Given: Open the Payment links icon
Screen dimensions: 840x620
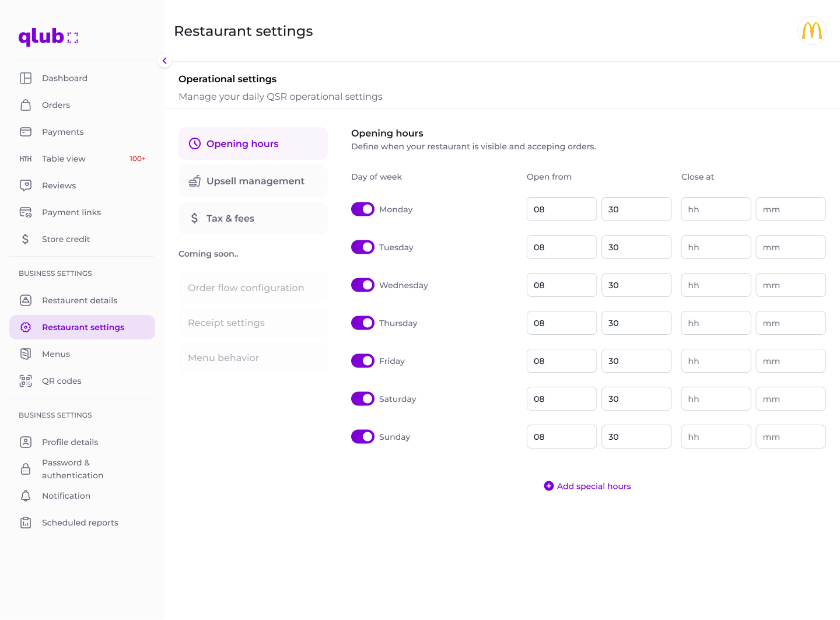Looking at the screenshot, I should [x=26, y=212].
